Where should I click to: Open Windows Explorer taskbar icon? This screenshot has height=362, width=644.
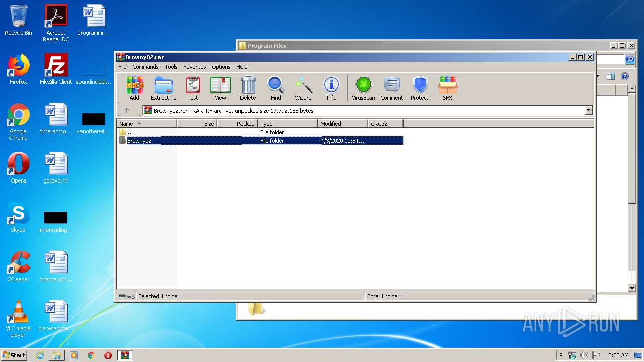coord(57,355)
